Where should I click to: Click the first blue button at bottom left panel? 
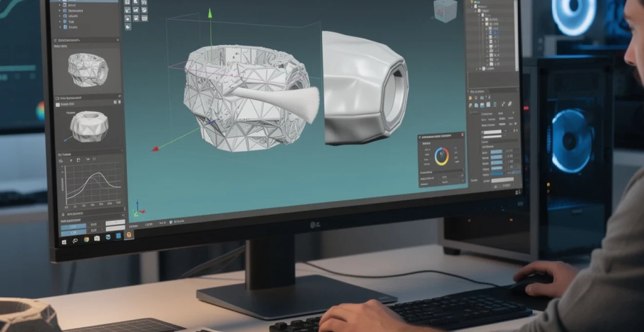tap(73, 227)
